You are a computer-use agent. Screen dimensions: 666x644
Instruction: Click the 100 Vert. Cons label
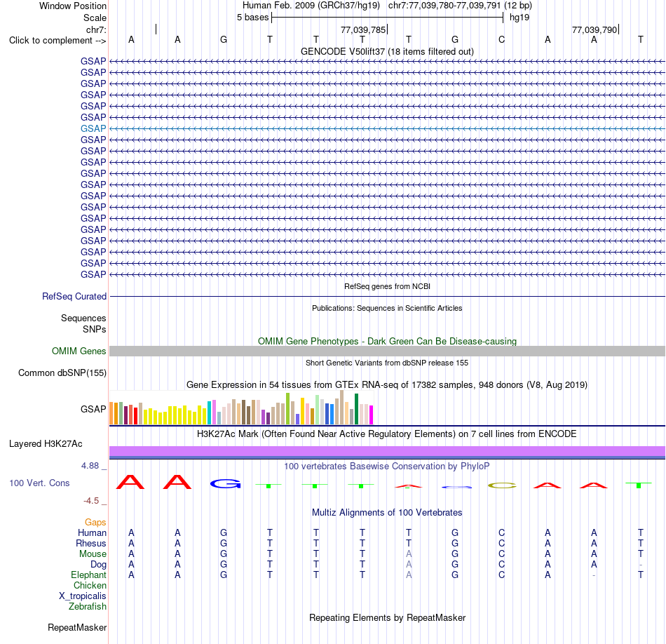click(x=39, y=483)
